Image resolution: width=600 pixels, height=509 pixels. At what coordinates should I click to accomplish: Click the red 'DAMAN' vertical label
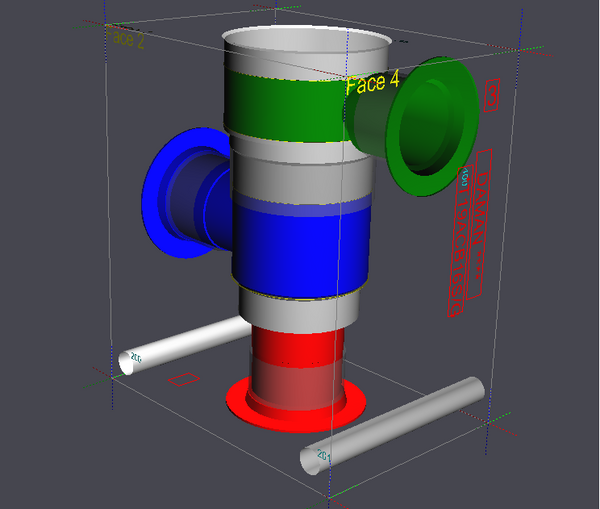(480, 224)
